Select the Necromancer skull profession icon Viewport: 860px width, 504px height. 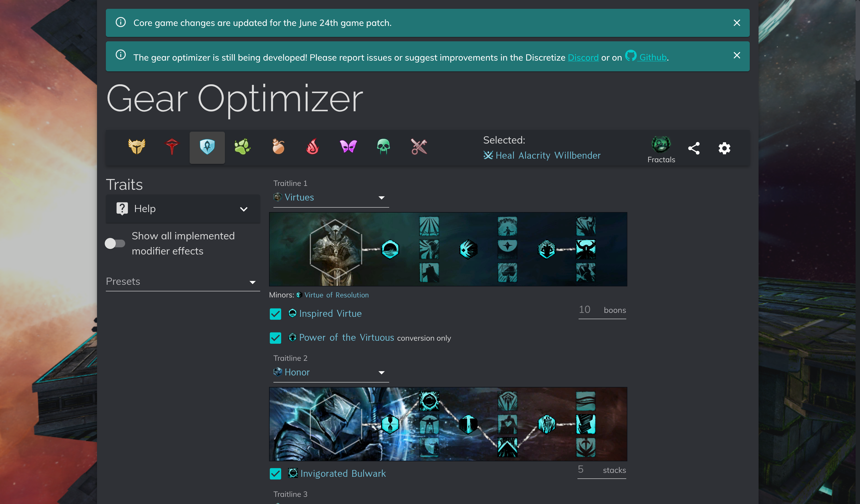click(384, 147)
